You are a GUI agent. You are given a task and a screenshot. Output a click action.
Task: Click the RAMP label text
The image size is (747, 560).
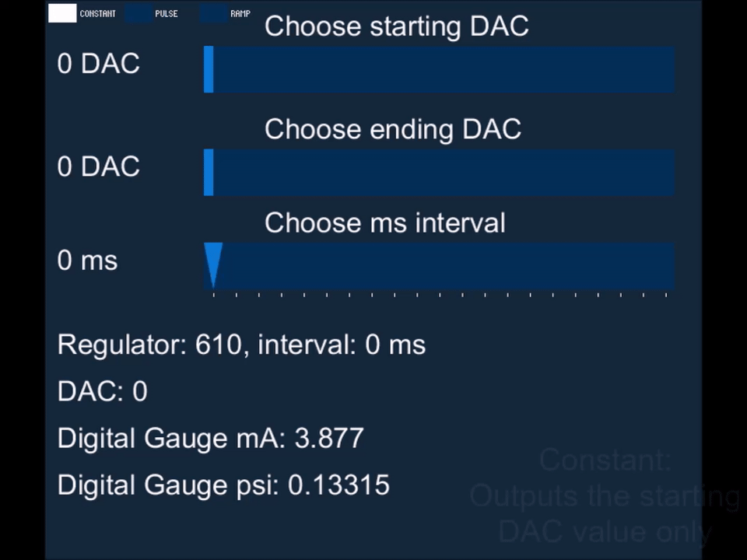[x=240, y=14]
